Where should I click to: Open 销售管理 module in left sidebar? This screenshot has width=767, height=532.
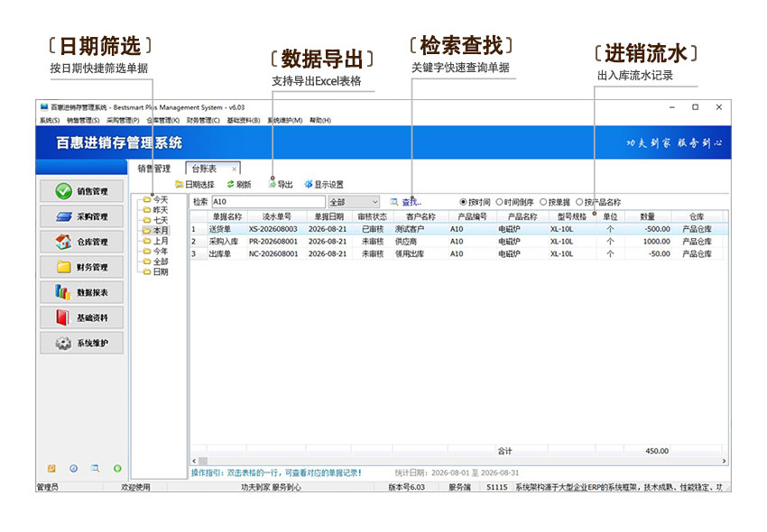pyautogui.click(x=82, y=191)
